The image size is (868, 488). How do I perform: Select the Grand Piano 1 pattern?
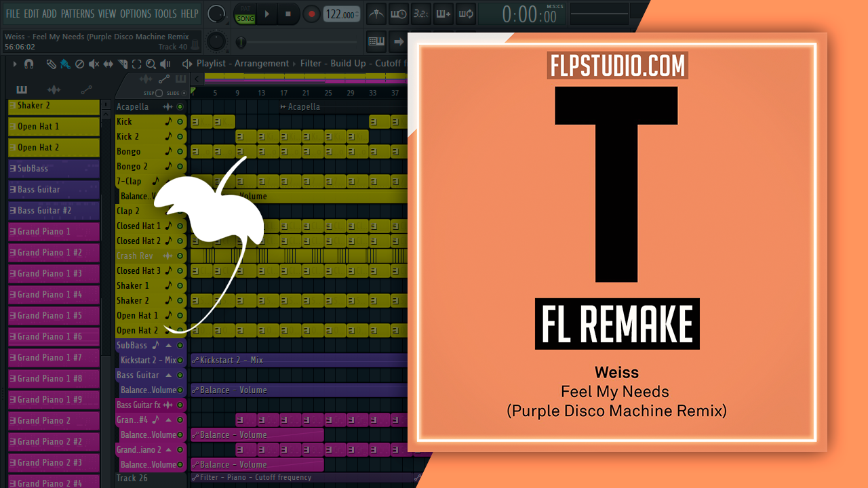pyautogui.click(x=54, y=232)
